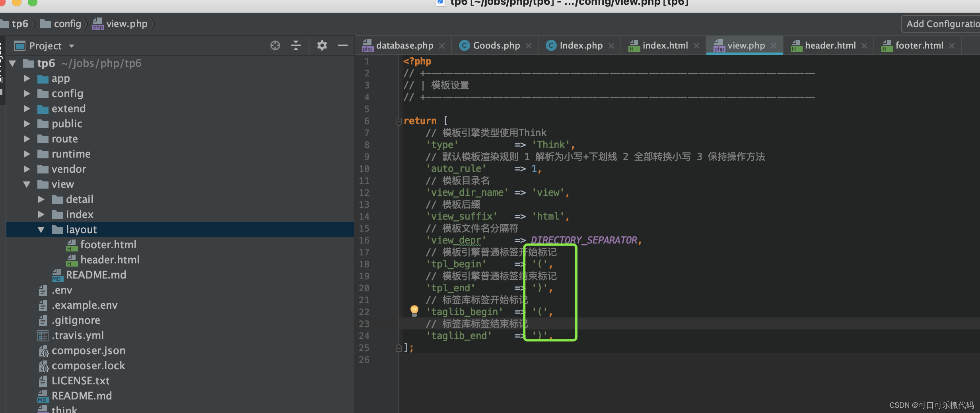Collapse the view folder
This screenshot has width=980, height=413.
[x=27, y=184]
